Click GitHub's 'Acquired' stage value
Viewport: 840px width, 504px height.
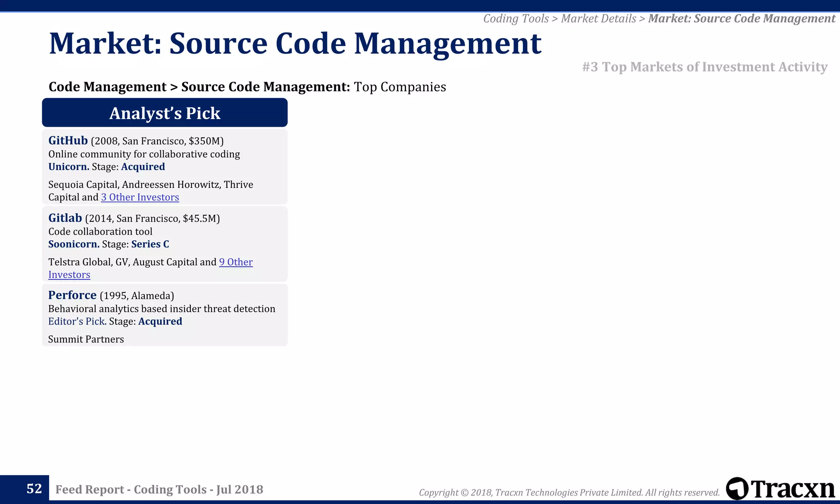point(143,167)
